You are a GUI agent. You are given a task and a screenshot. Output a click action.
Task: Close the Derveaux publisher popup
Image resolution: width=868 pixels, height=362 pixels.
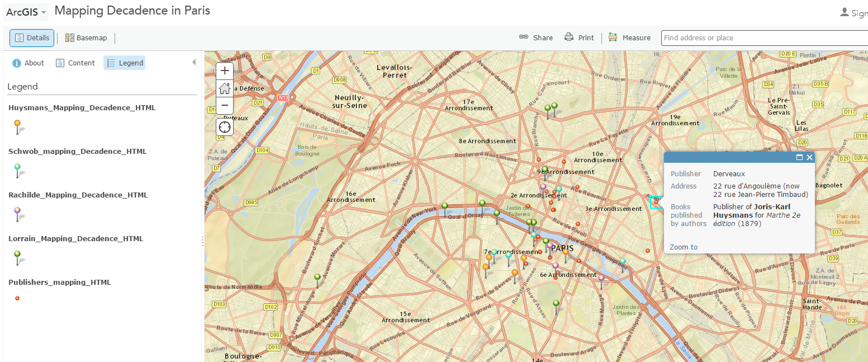tap(809, 158)
